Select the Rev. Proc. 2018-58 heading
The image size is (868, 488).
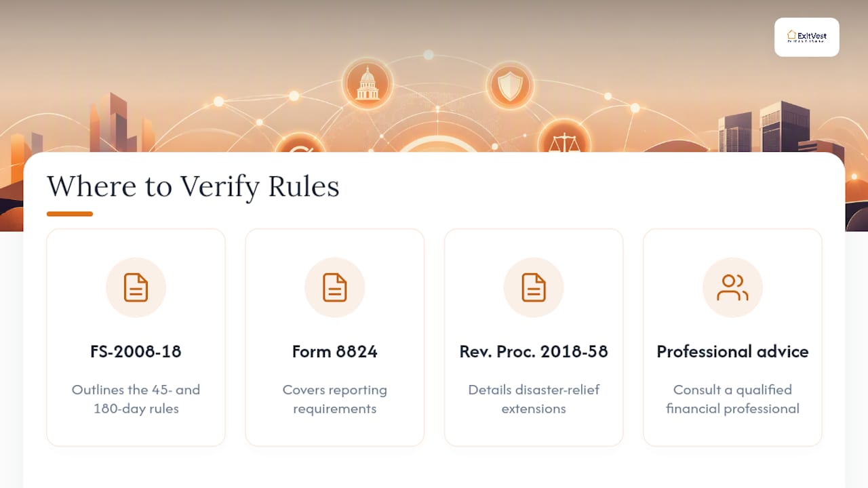click(x=534, y=352)
